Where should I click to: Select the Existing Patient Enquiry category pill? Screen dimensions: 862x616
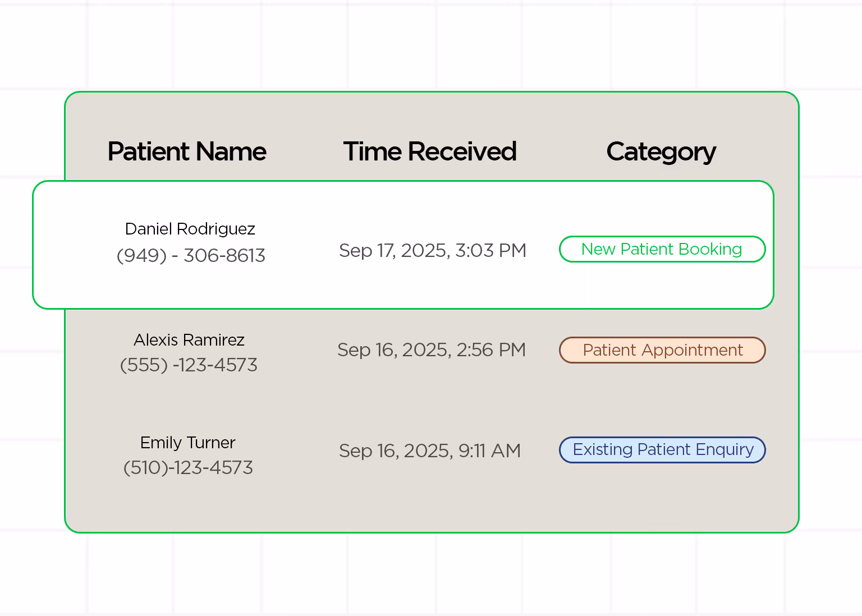662,449
